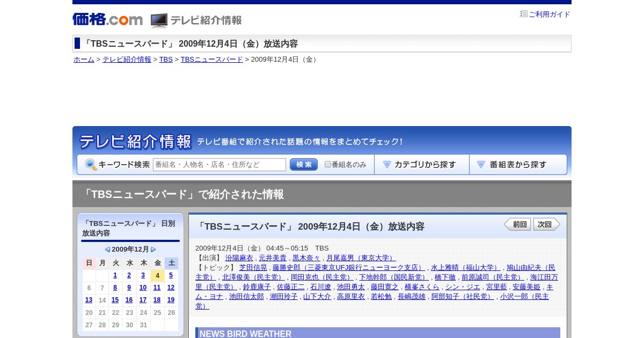Image resolution: width=644 pixels, height=338 pixels.
Task: Expand the カテゴリから探す dropdown
Action: pyautogui.click(x=421, y=165)
